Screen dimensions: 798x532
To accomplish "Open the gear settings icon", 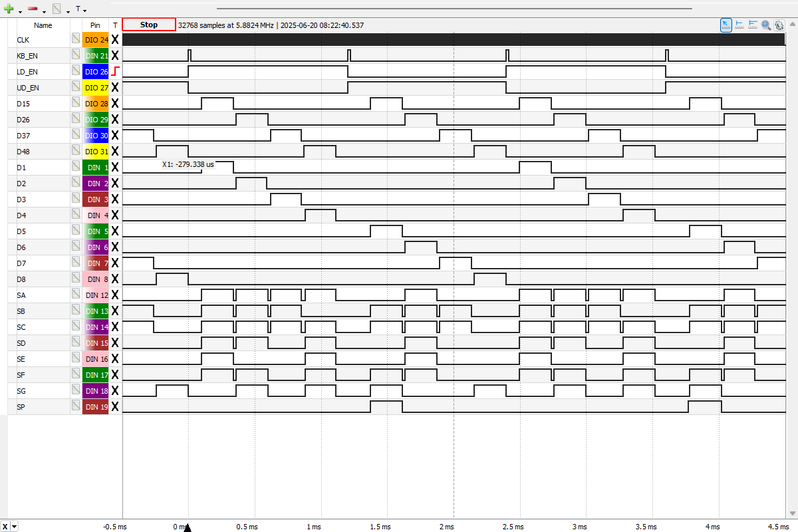I will click(779, 25).
